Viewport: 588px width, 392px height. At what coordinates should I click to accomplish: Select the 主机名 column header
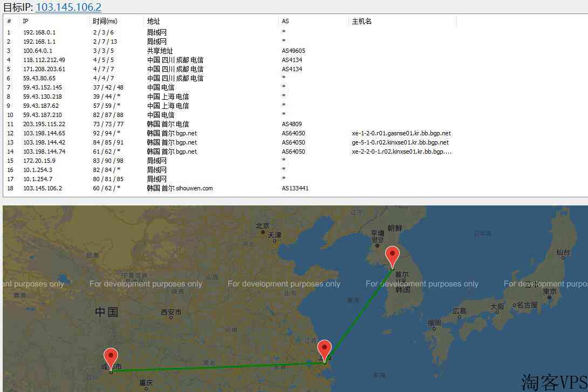pos(361,22)
